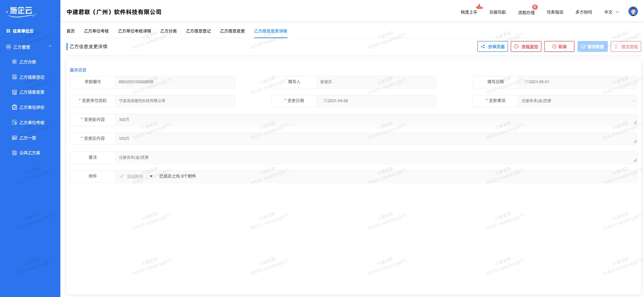
Task: Switch to the 首页 tab
Action: 70,31
